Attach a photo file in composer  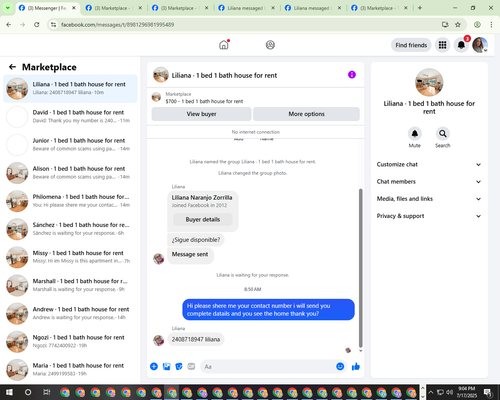[x=166, y=367]
